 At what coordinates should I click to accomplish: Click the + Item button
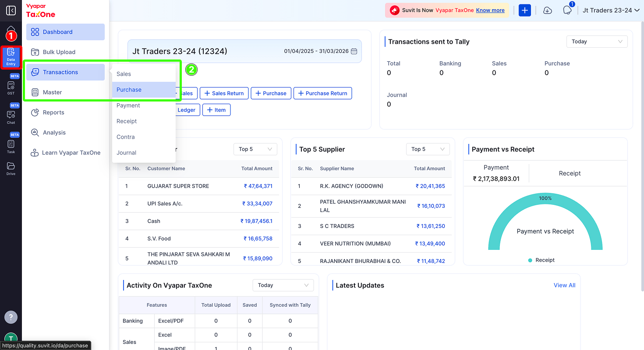(x=216, y=110)
